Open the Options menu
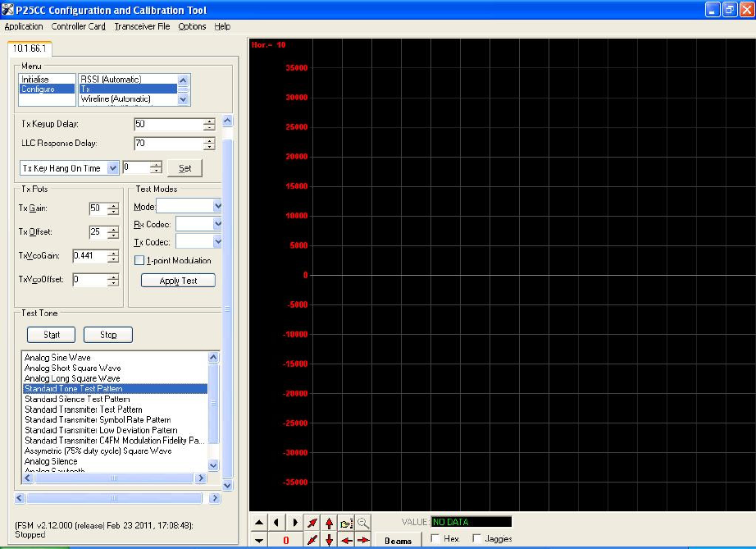The image size is (756, 549). pos(192,26)
